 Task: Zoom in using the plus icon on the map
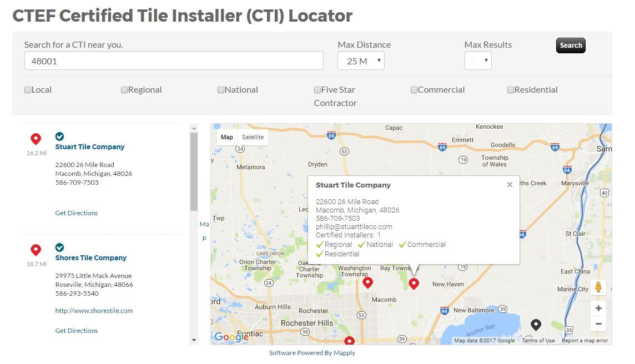point(598,308)
